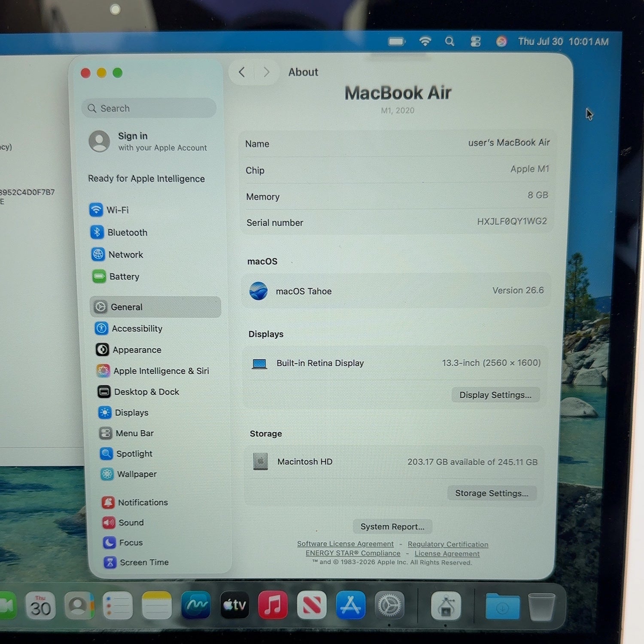Open Wallpaper settings
This screenshot has height=644, width=644.
pyautogui.click(x=129, y=474)
